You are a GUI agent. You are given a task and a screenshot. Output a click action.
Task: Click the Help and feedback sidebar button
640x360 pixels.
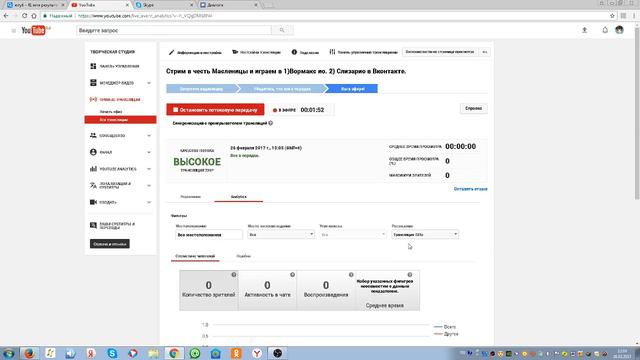[x=110, y=244]
